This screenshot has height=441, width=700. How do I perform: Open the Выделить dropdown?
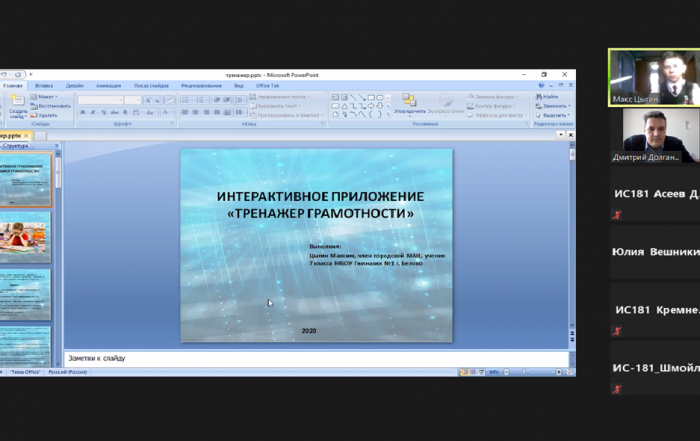pyautogui.click(x=553, y=115)
